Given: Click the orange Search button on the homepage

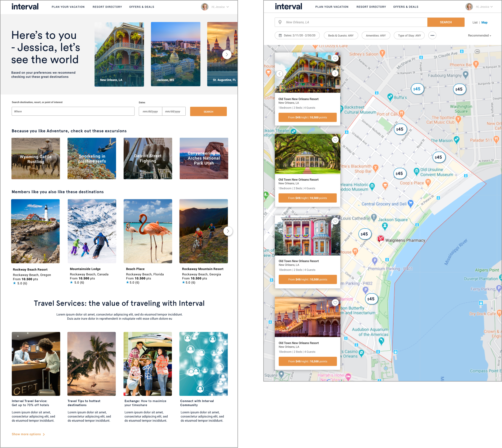Looking at the screenshot, I should (x=208, y=112).
